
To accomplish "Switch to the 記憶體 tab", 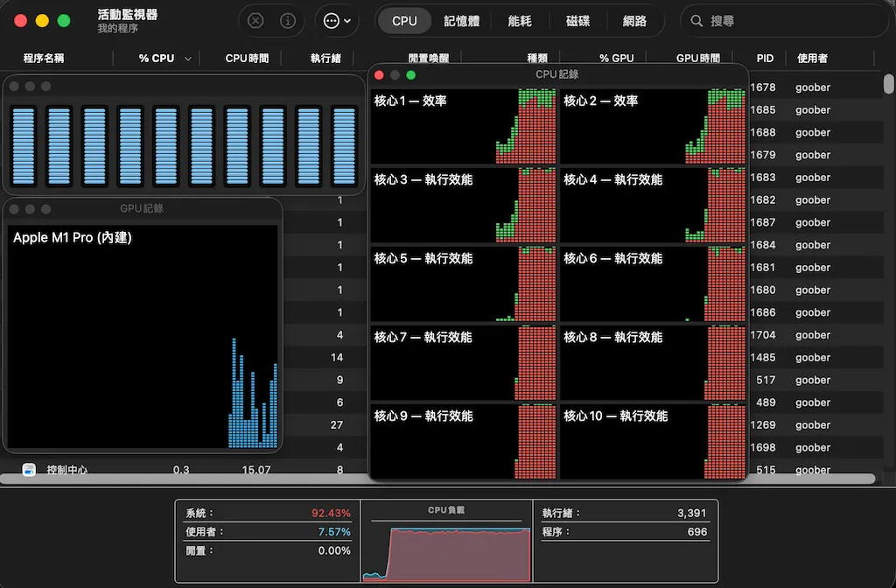I will (462, 20).
